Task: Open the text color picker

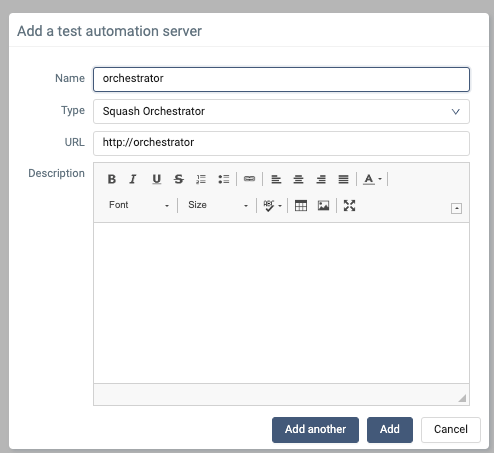Action: point(372,179)
